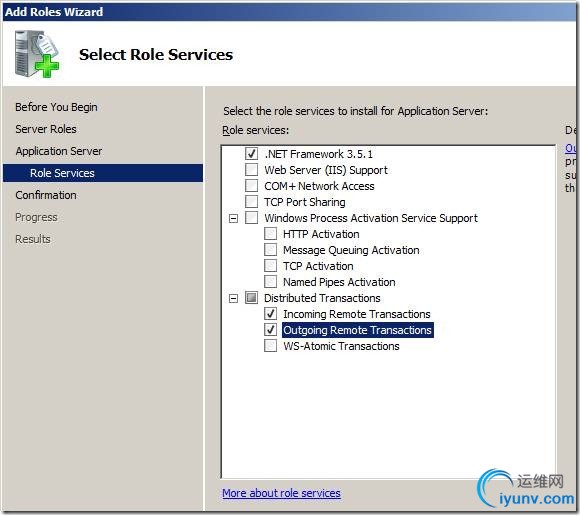
Task: Check Windows Process Activation Service Support box
Action: [252, 218]
